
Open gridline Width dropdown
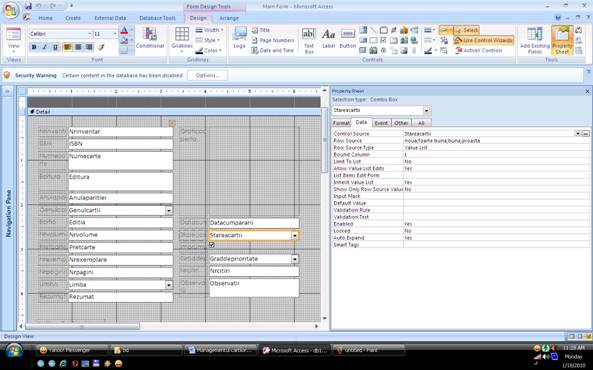point(209,30)
